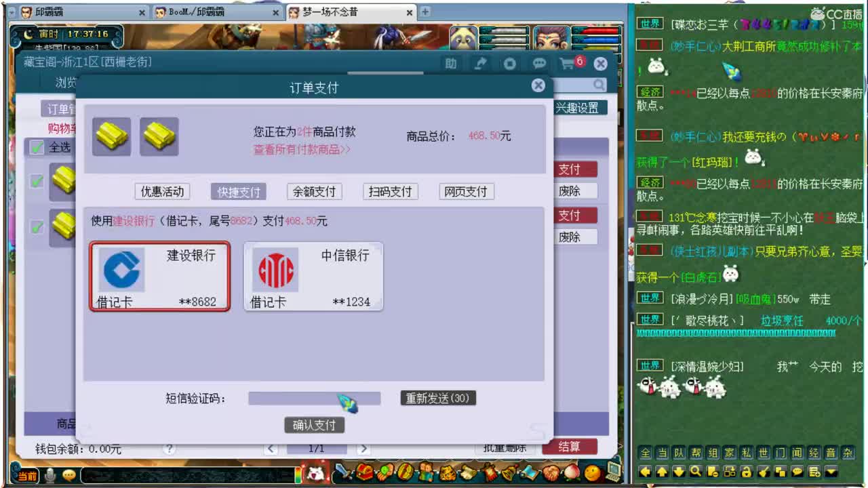Click the overlapping squares chat icon
This screenshot has width=868, height=488.
(x=781, y=472)
